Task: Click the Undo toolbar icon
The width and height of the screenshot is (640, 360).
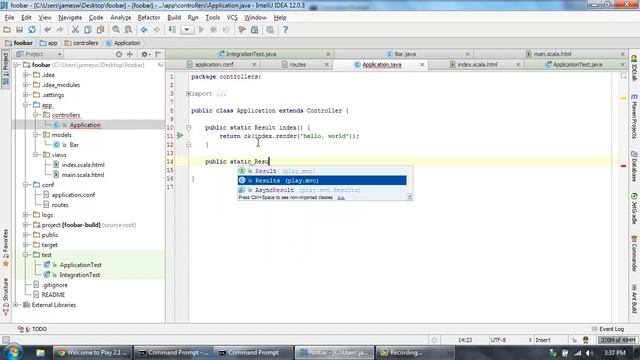Action: tap(47, 30)
